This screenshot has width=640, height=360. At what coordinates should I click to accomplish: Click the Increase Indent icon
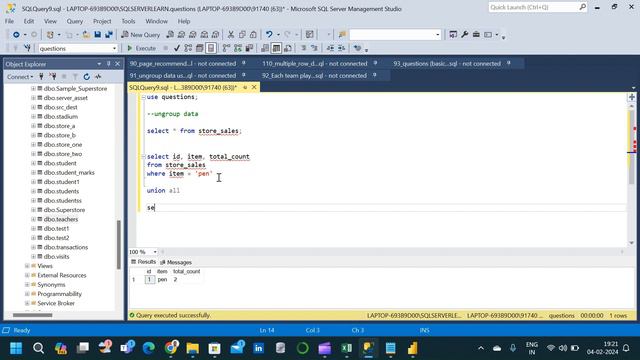(342, 48)
